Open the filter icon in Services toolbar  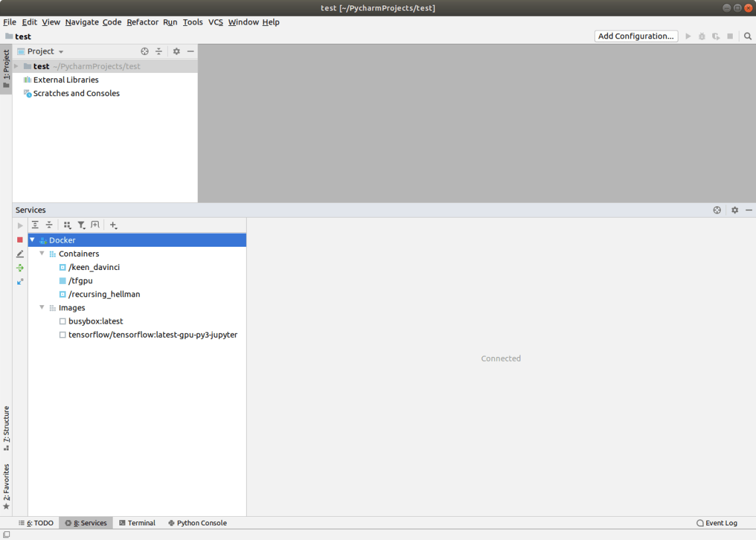[81, 225]
